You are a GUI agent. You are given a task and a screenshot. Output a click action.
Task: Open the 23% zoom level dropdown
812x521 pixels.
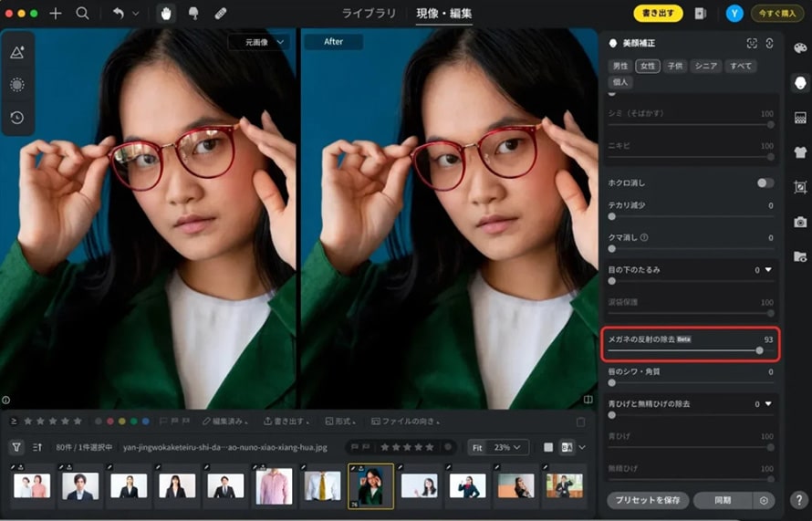pos(507,447)
